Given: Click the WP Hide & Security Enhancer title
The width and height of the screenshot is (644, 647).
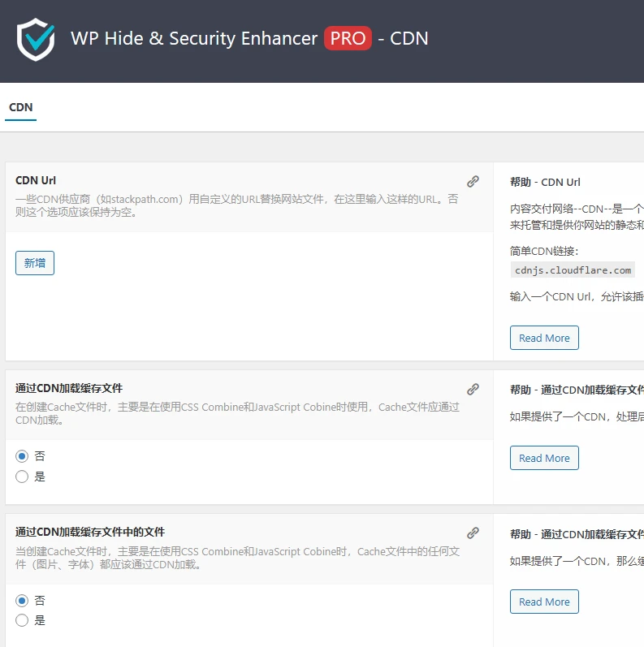Looking at the screenshot, I should pos(194,38).
